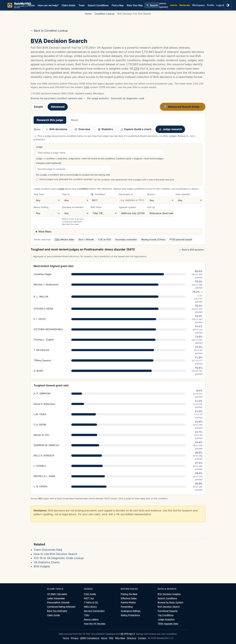Toggle dark mode contrast icon
Screen dimensions: 236x644
coord(228,5)
